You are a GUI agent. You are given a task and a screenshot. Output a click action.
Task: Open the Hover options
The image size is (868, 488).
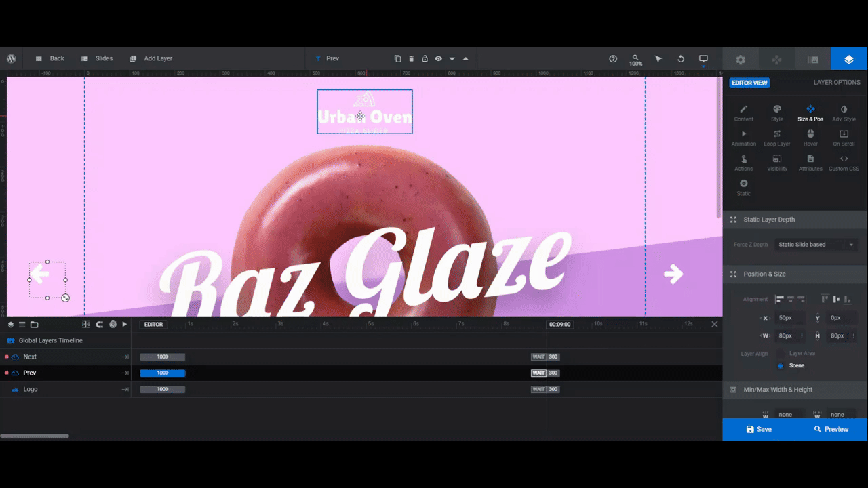[x=810, y=138]
